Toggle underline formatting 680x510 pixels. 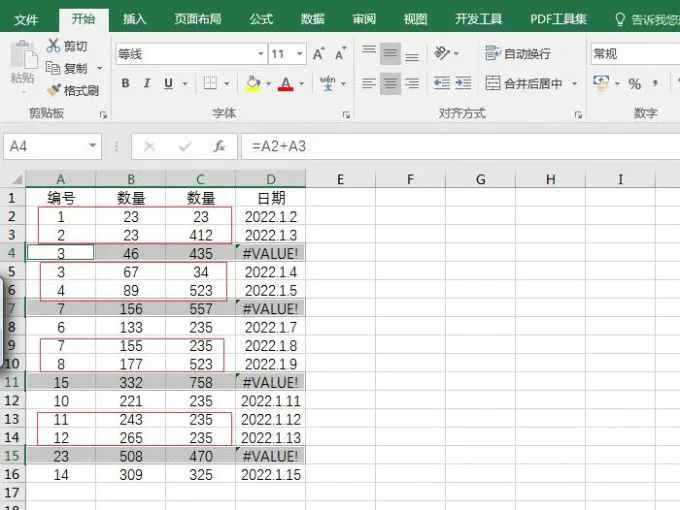tap(169, 83)
